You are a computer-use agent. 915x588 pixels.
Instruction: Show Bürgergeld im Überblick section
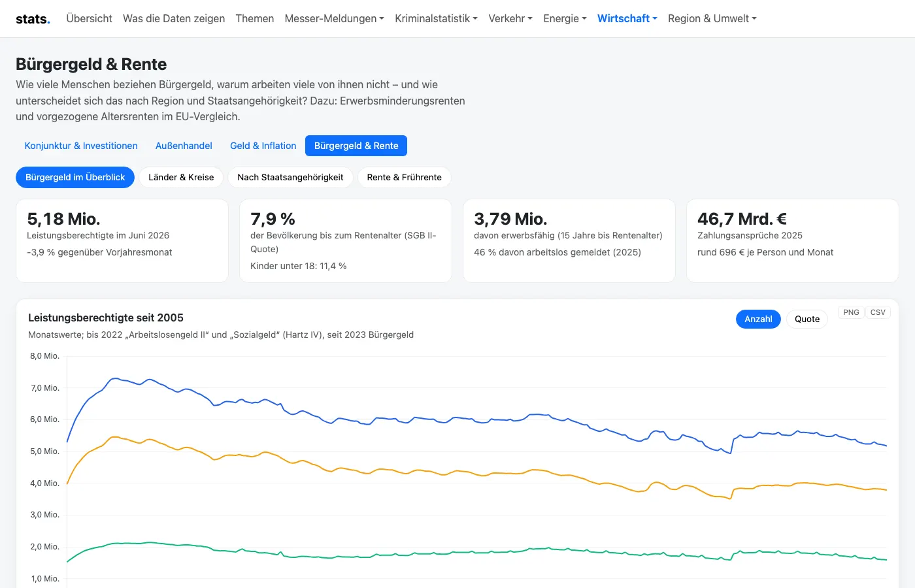(x=75, y=178)
